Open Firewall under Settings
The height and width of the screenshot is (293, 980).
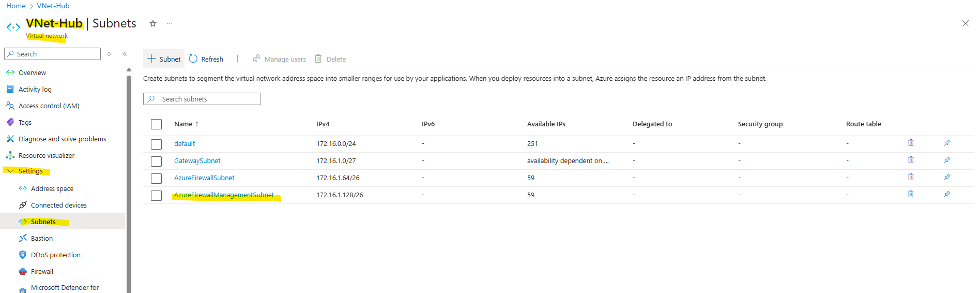(x=42, y=271)
